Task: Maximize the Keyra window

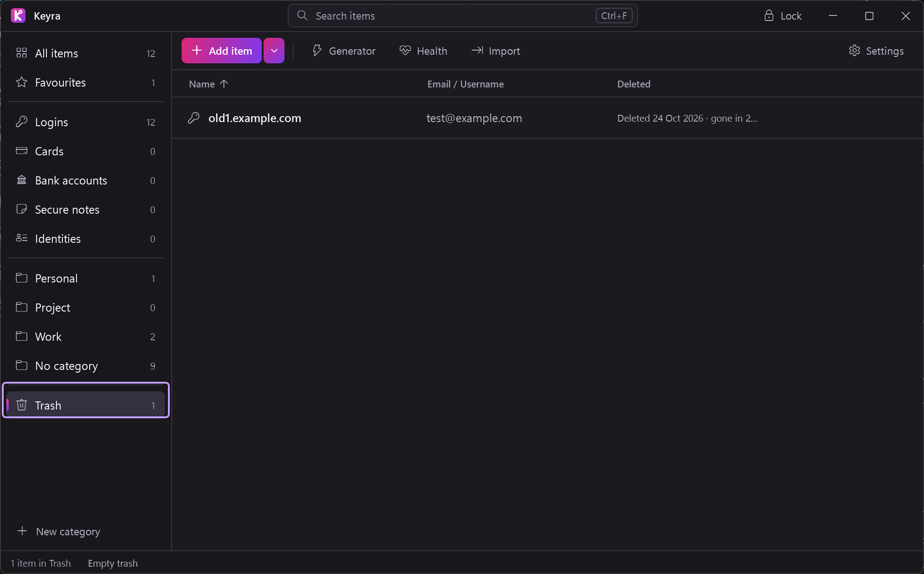Action: point(869,16)
